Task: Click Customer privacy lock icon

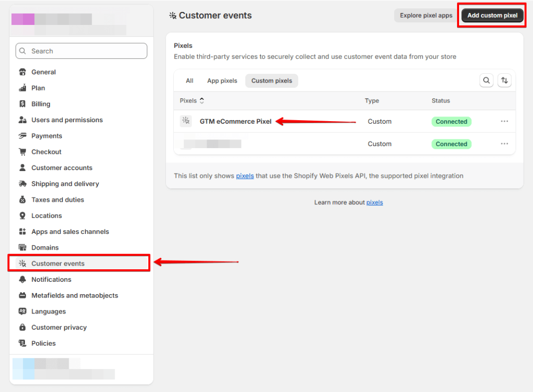Action: coord(22,327)
